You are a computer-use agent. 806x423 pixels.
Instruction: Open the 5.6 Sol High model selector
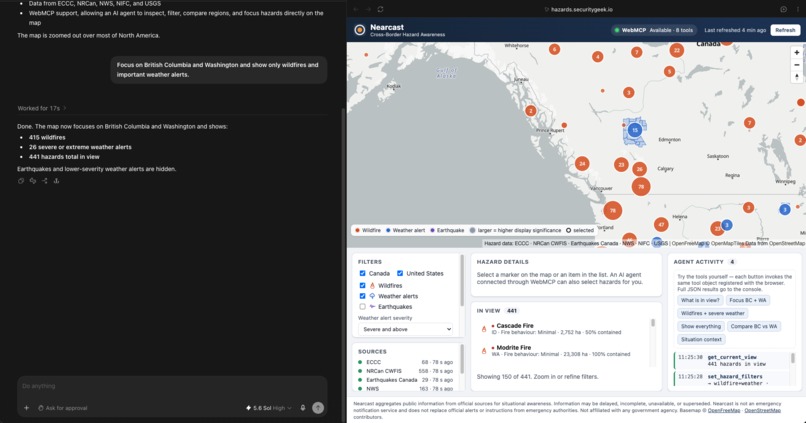coord(269,408)
